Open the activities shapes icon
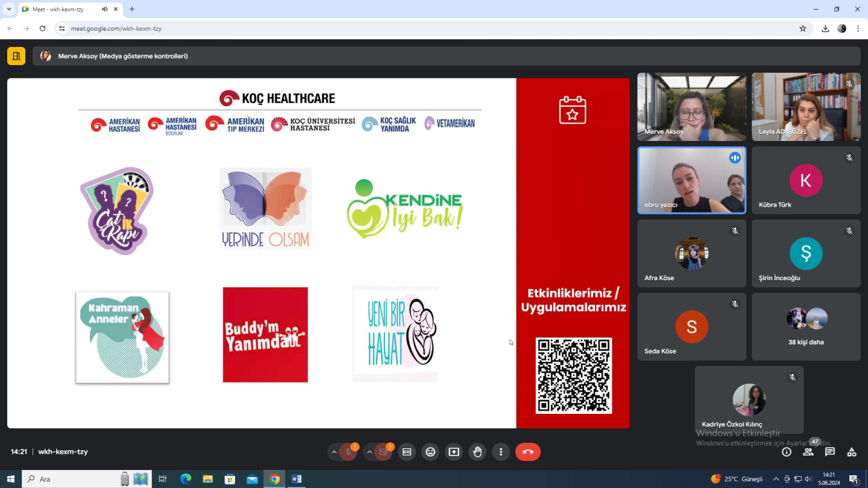Image resolution: width=868 pixels, height=488 pixels. [852, 452]
